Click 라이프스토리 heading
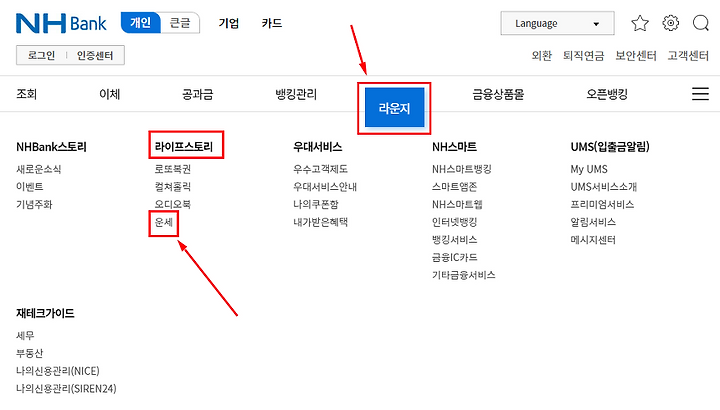Viewport: 720px width, 410px height. tap(184, 147)
